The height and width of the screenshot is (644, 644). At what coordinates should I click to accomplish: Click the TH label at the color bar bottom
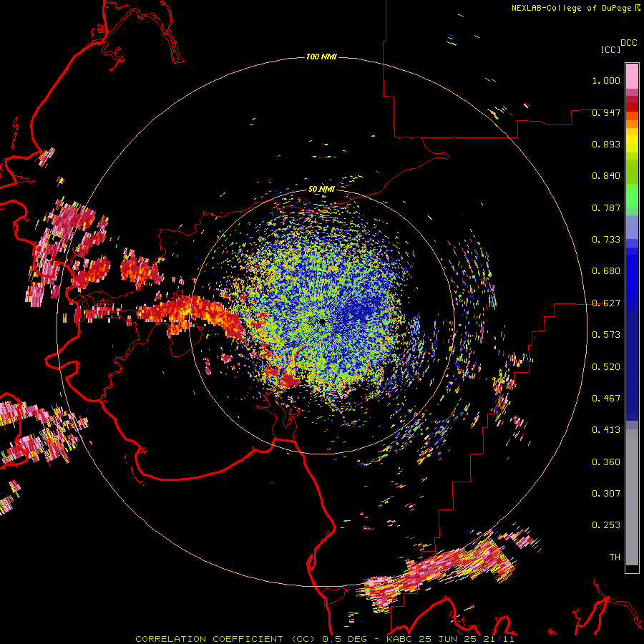615,557
